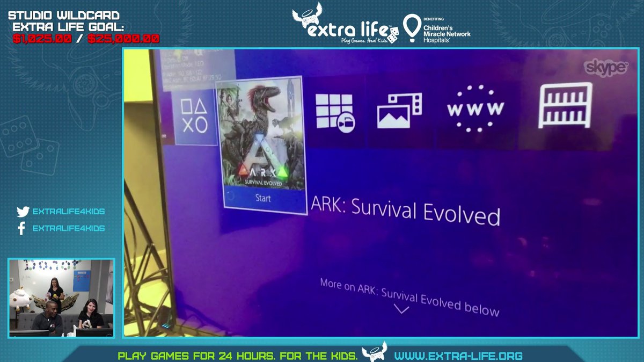Open the WWW.EXTRA-LIFE.ORG link
Screen dimensions: 644x362
click(x=458, y=356)
